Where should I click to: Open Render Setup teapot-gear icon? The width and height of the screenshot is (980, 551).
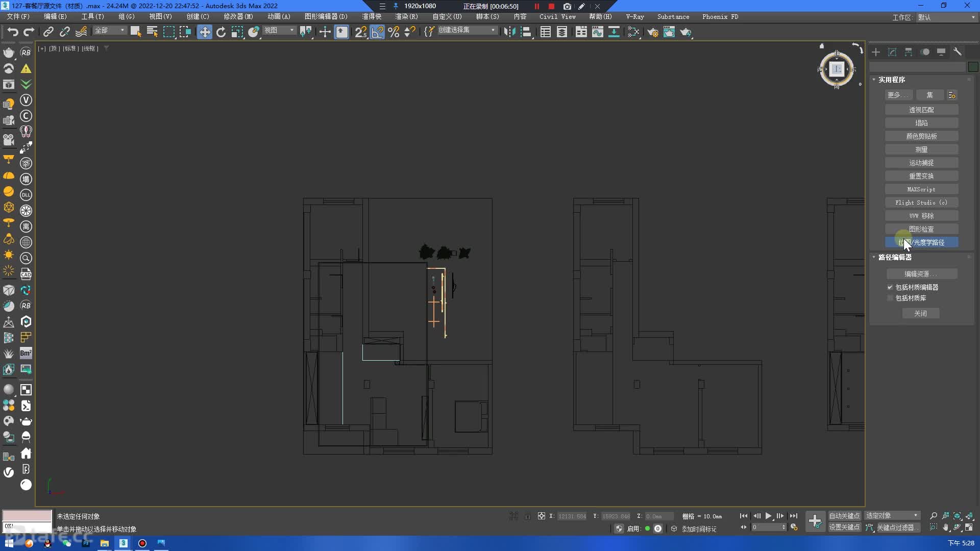[653, 32]
